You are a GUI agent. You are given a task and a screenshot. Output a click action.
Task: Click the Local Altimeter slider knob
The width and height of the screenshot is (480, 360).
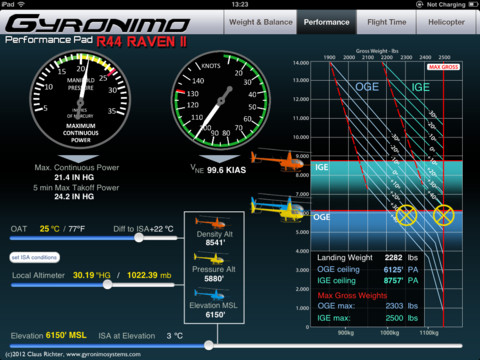click(107, 284)
